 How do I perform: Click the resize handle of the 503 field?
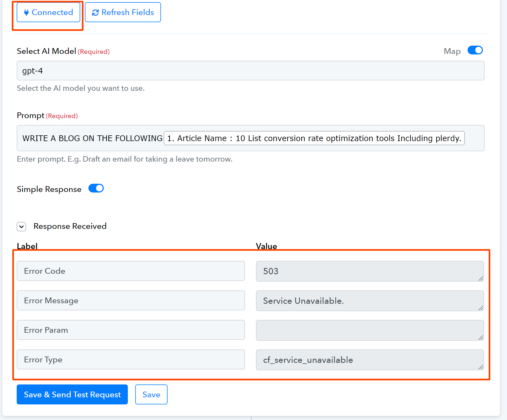(481, 279)
